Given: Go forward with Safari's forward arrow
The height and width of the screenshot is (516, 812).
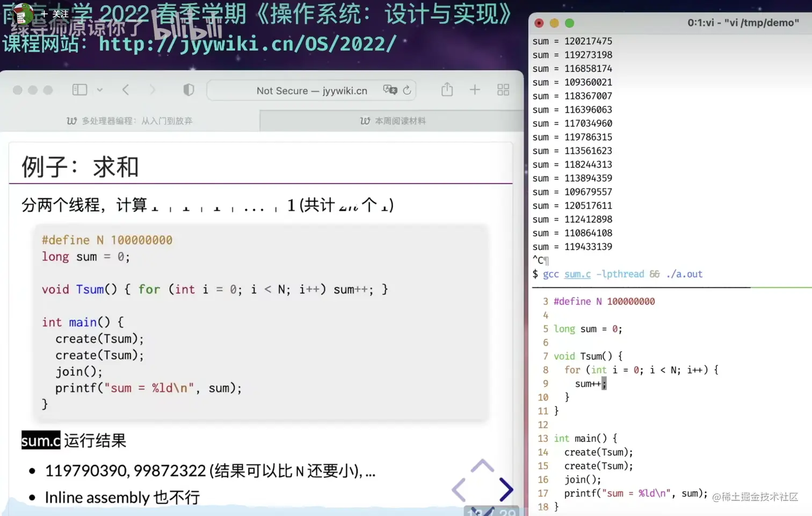Looking at the screenshot, I should pyautogui.click(x=153, y=90).
